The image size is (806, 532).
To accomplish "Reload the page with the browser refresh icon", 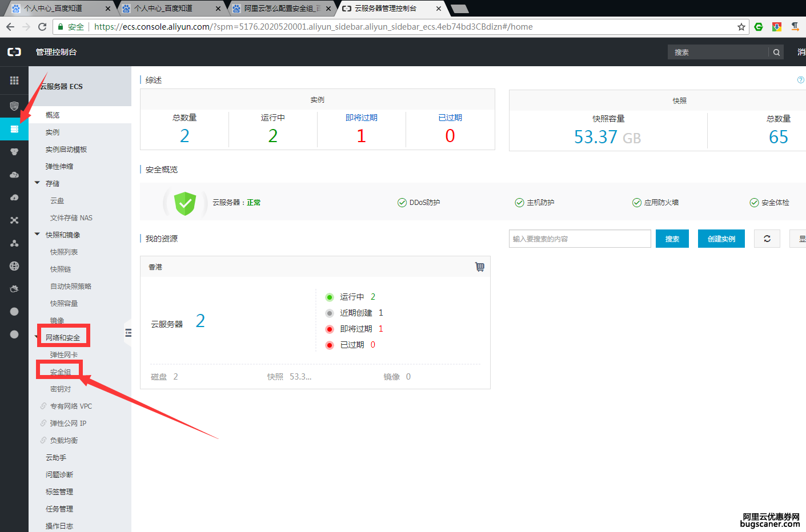I will click(x=42, y=27).
